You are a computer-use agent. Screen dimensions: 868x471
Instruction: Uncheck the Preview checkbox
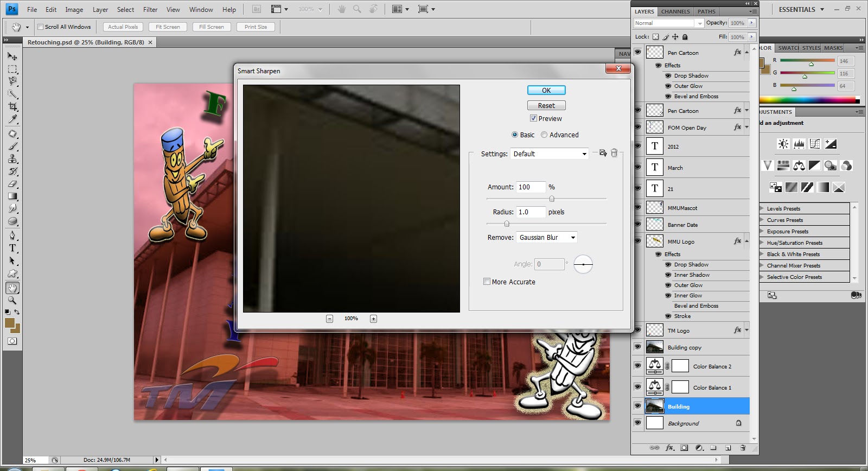(533, 118)
